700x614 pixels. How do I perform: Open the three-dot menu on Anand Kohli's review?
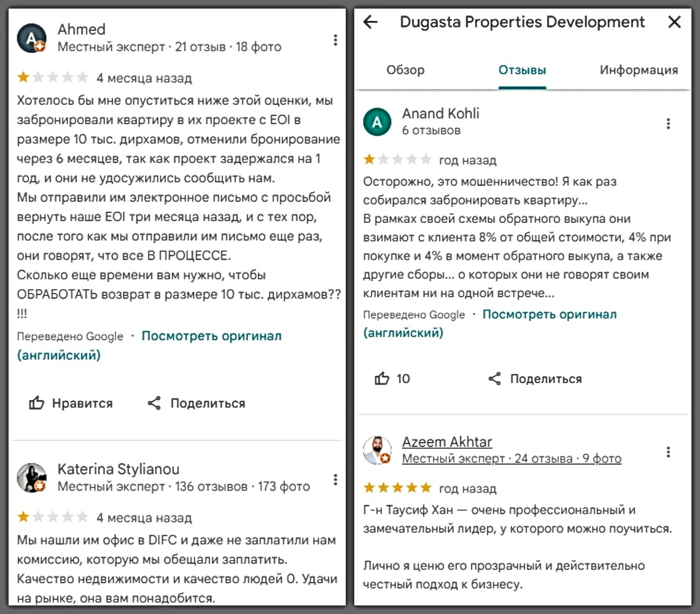point(668,123)
